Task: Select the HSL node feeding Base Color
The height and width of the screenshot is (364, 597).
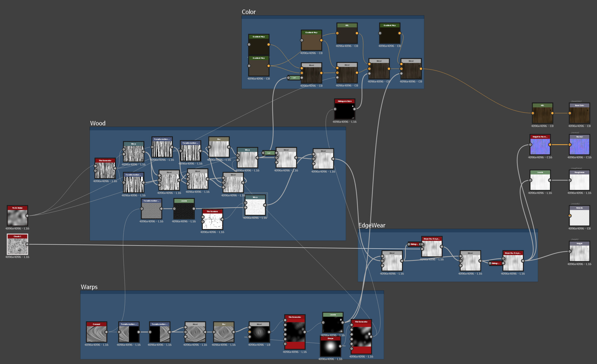Action: (x=542, y=113)
